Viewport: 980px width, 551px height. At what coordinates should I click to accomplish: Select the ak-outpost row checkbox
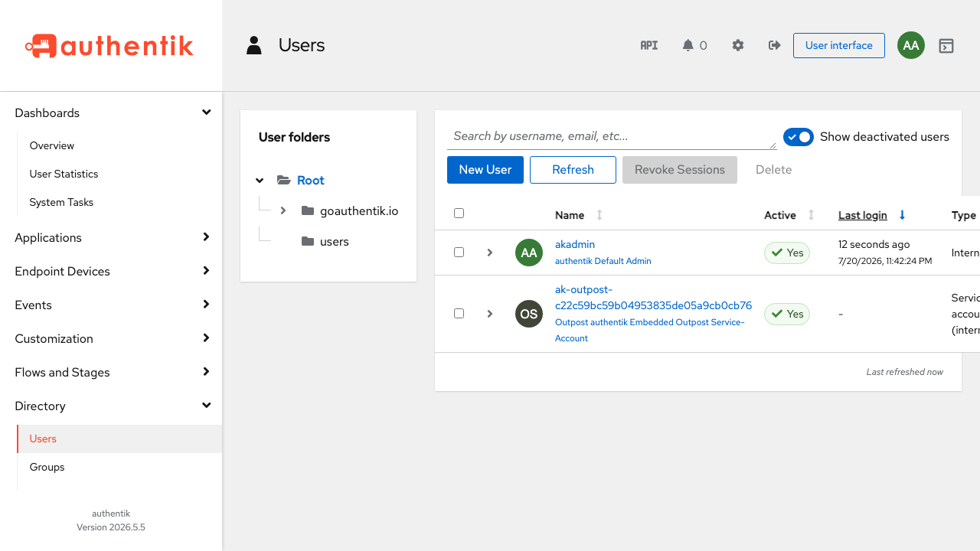click(x=459, y=313)
